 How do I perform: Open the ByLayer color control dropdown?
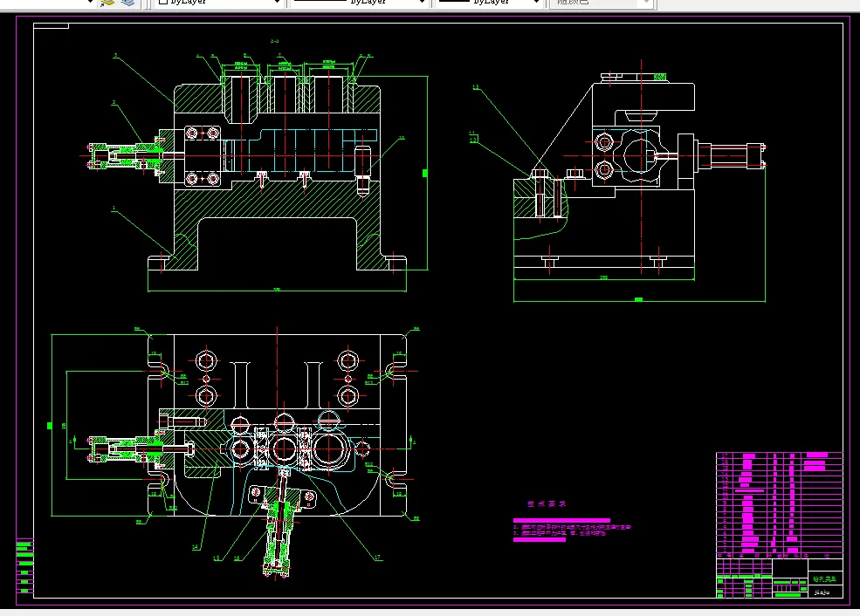[x=218, y=3]
